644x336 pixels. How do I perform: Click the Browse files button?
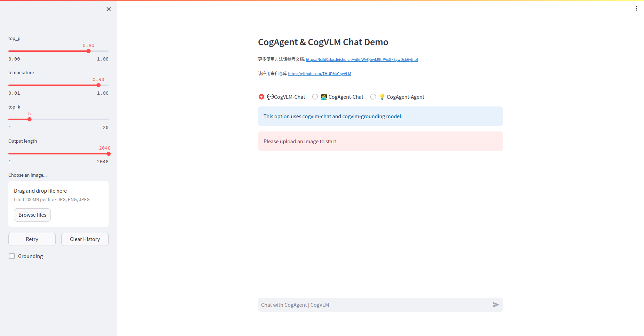tap(32, 215)
